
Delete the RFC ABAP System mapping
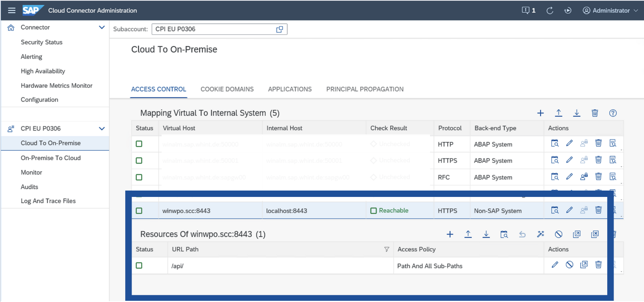(x=598, y=177)
